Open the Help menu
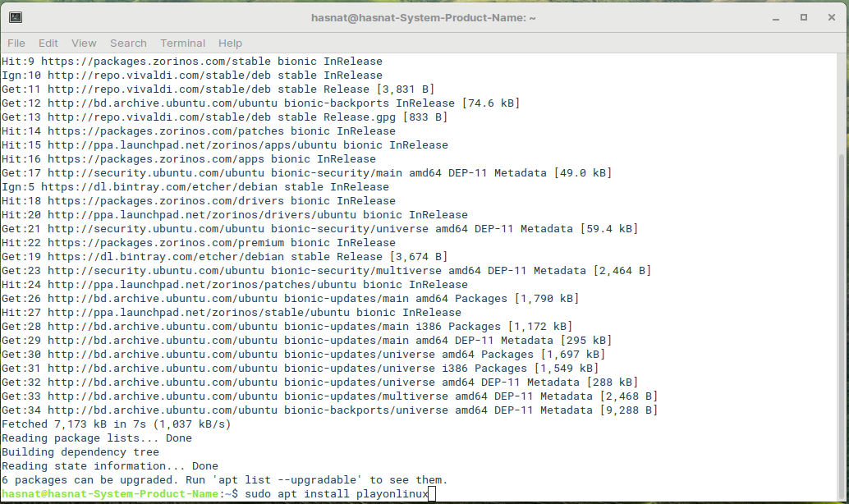Image resolution: width=849 pixels, height=504 pixels. coord(230,44)
